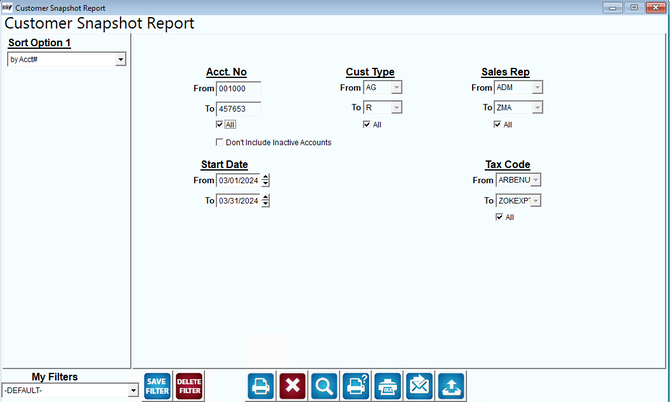
Task: Click the application icon in title bar
Action: (x=7, y=7)
